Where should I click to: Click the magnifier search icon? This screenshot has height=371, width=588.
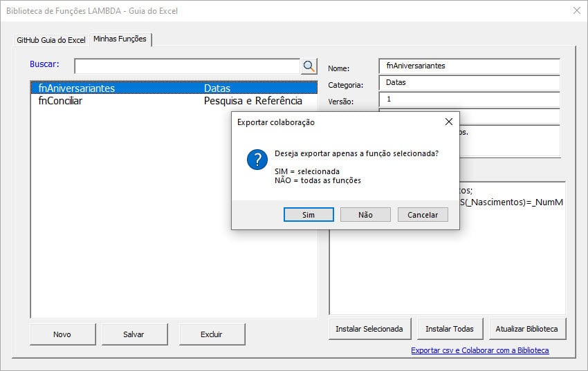point(309,66)
